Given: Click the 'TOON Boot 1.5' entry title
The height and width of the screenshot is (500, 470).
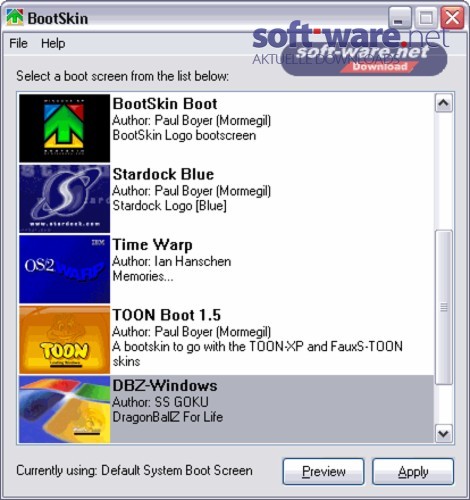Looking at the screenshot, I should pyautogui.click(x=167, y=315).
